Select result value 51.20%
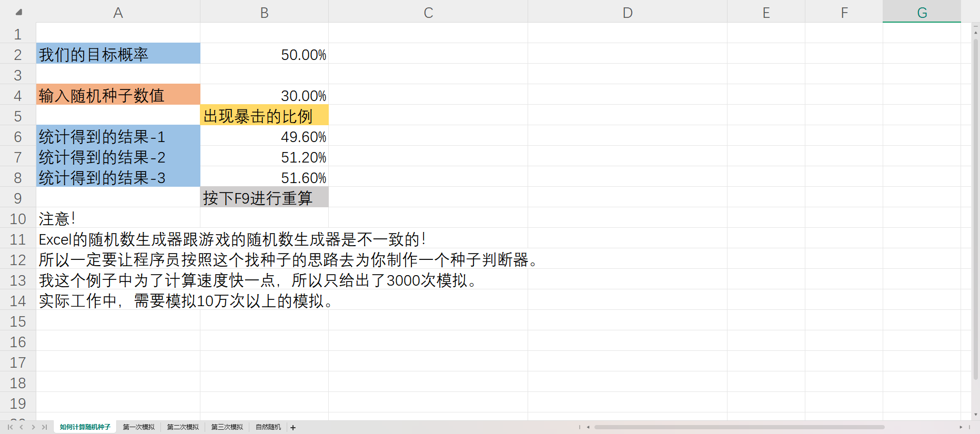The width and height of the screenshot is (980, 434). pyautogui.click(x=265, y=156)
